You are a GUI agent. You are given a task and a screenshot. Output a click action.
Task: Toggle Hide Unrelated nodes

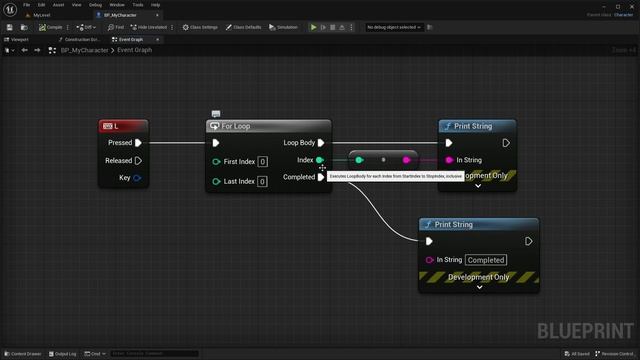tap(149, 27)
